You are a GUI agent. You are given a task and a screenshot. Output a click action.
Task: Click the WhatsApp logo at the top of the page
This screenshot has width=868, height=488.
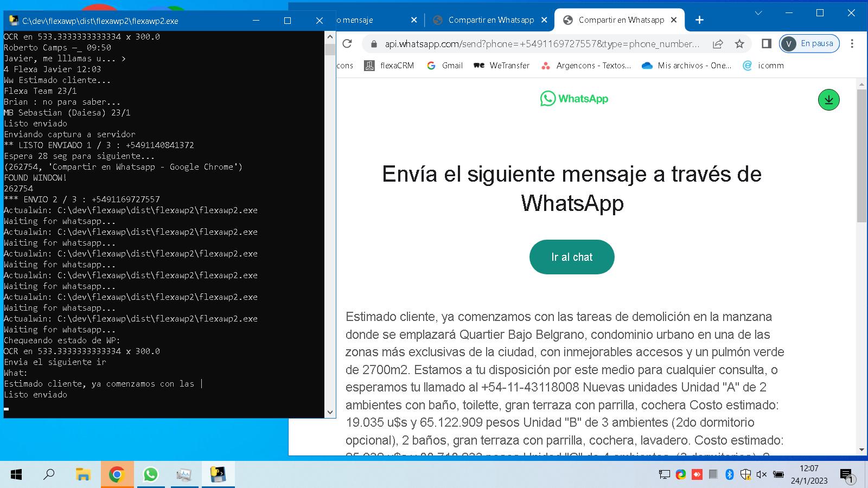(574, 99)
